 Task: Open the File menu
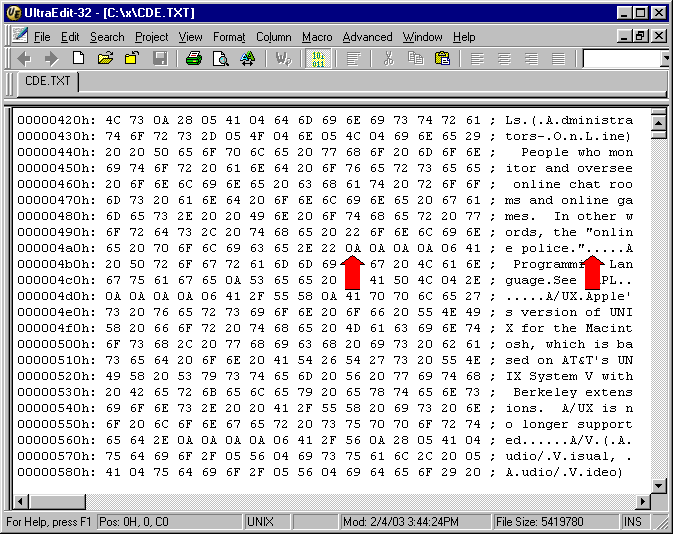coord(42,37)
